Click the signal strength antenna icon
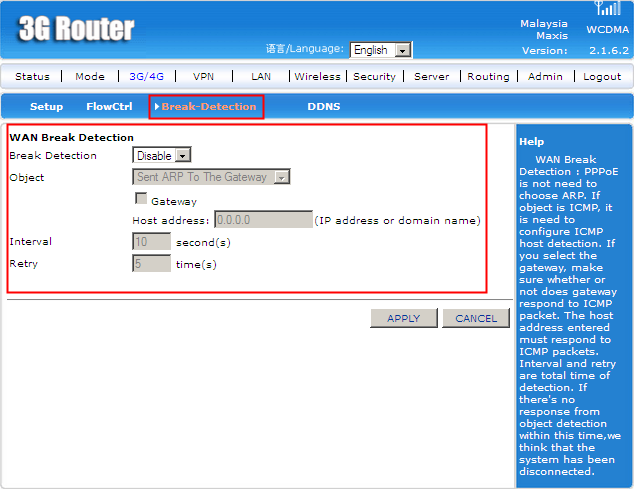Screen dimensions: 634x489 [x=608, y=10]
